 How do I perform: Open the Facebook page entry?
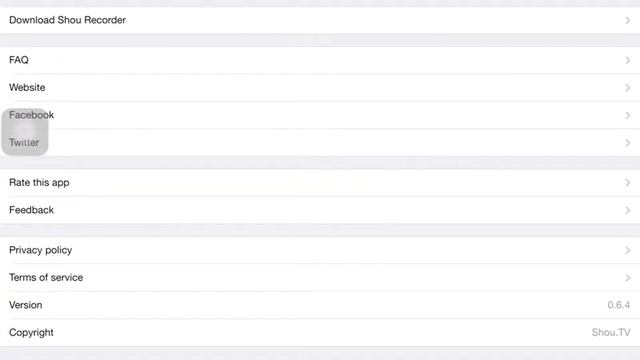tap(320, 115)
